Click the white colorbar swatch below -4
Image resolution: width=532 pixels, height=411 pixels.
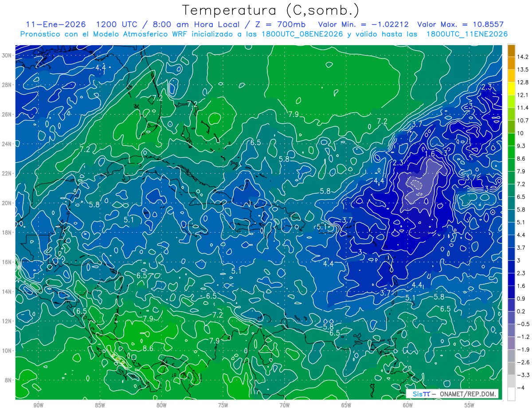click(x=511, y=394)
